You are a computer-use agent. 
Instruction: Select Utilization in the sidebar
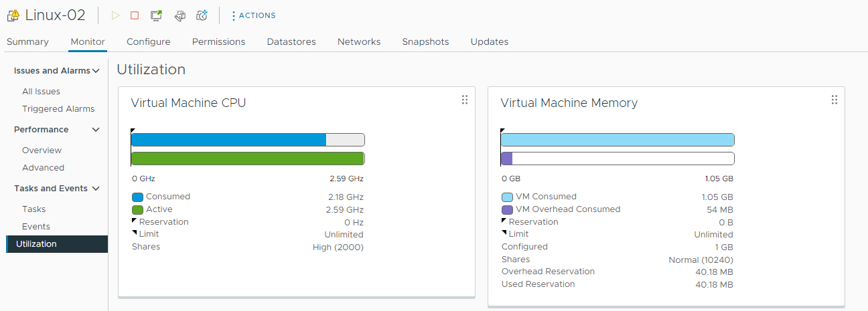coord(57,244)
